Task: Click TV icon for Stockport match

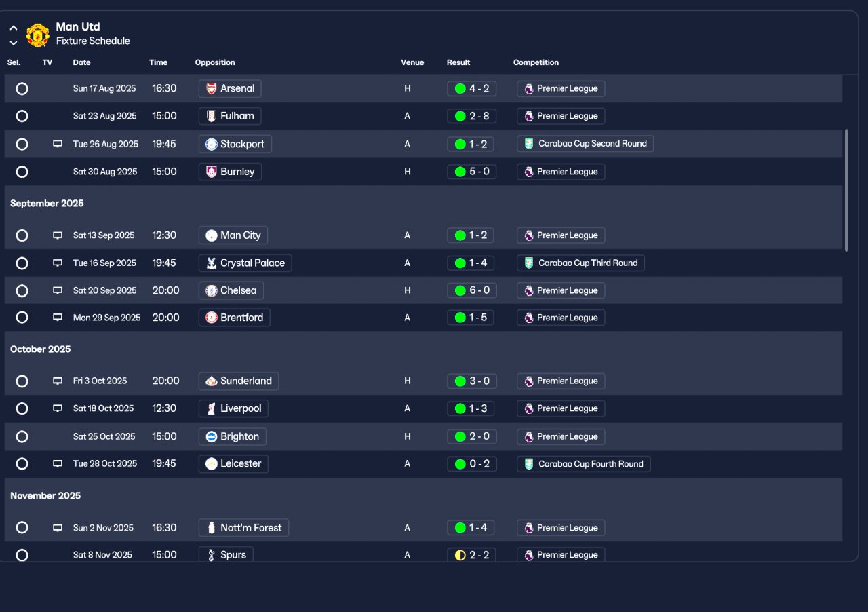Action: click(x=58, y=144)
